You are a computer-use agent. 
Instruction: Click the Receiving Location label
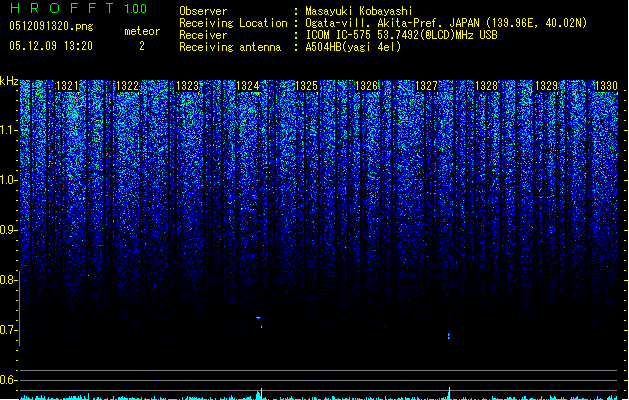(233, 23)
